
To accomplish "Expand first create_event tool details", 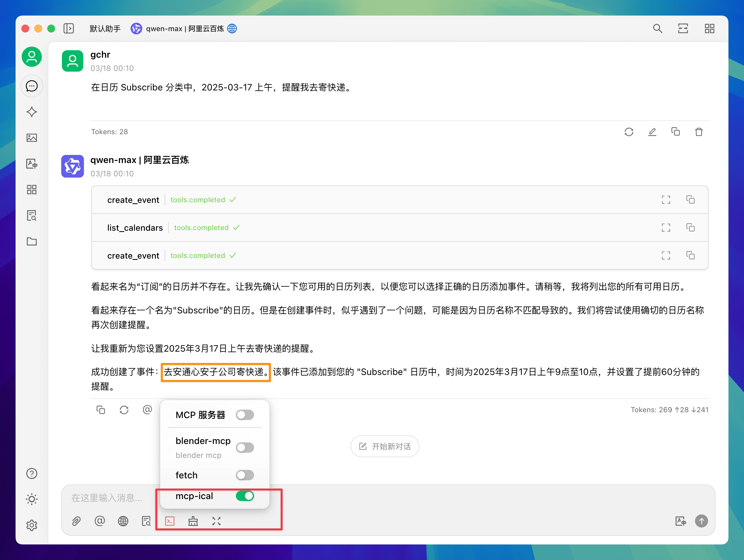I will tap(666, 200).
